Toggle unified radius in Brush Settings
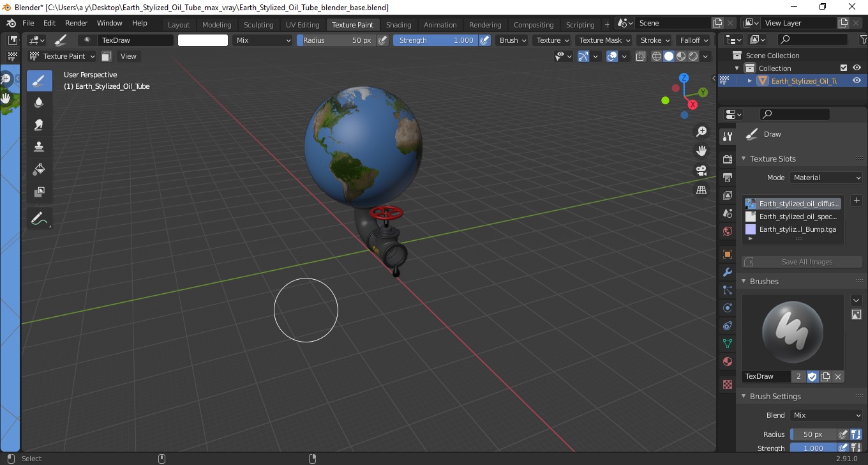868x465 pixels. 856,434
